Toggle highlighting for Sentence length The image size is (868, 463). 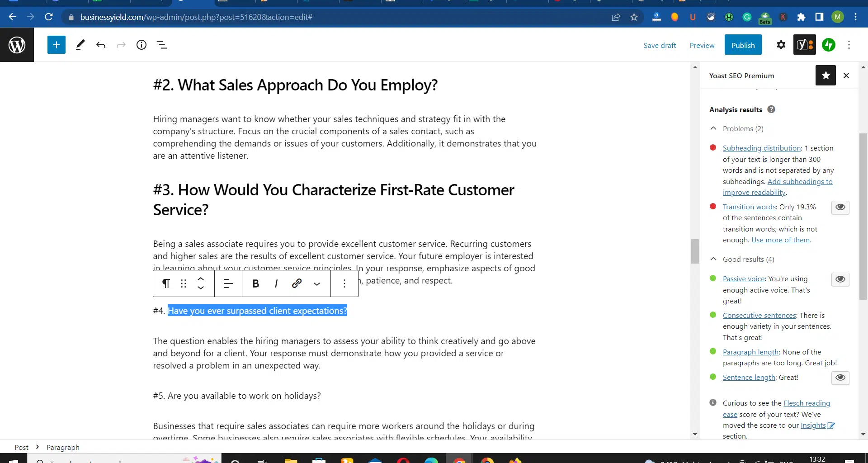tap(840, 378)
